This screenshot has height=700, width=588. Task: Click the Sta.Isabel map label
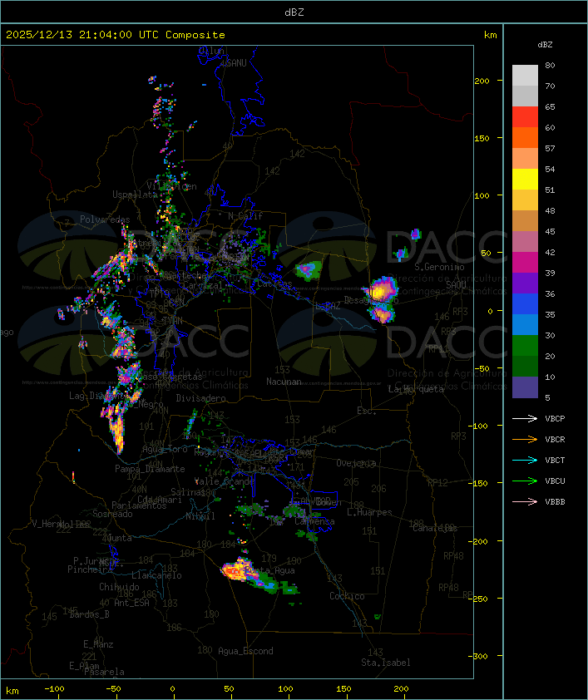pos(386,663)
